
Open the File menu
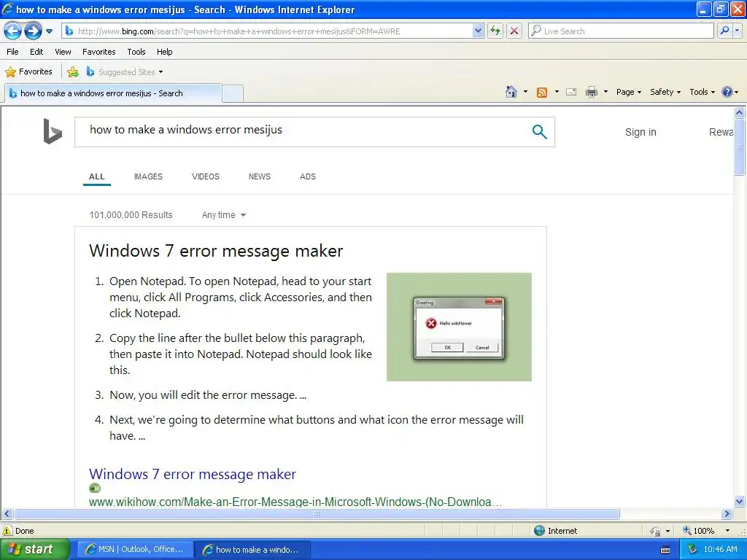tap(13, 52)
